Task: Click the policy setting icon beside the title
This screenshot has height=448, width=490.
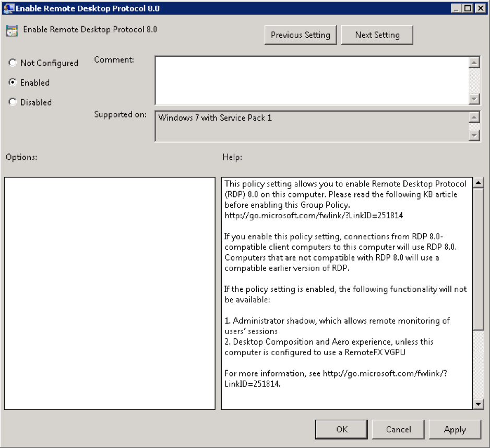Action: point(12,31)
